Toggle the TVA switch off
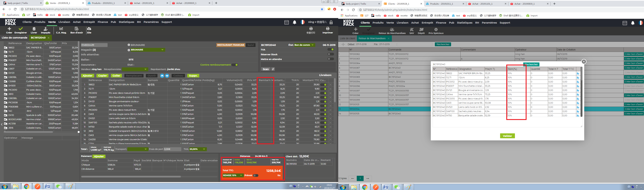644x190 pixels. pos(331,50)
